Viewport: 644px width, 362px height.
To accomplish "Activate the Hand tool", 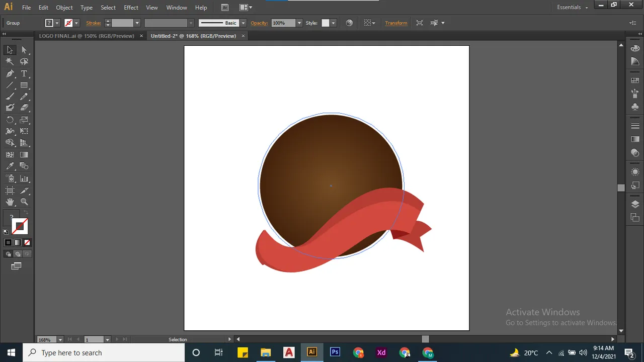I will coord(10,202).
